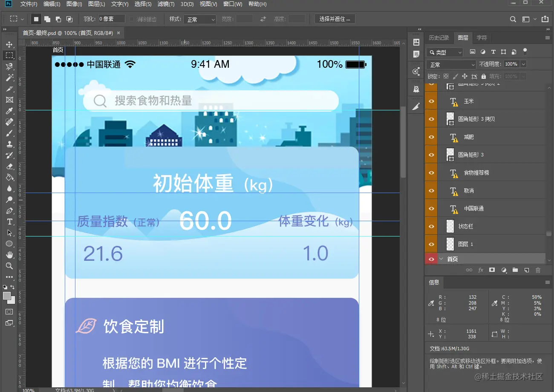This screenshot has height=392, width=554.
Task: Toggle the layer filter on/off switch
Action: (x=525, y=52)
